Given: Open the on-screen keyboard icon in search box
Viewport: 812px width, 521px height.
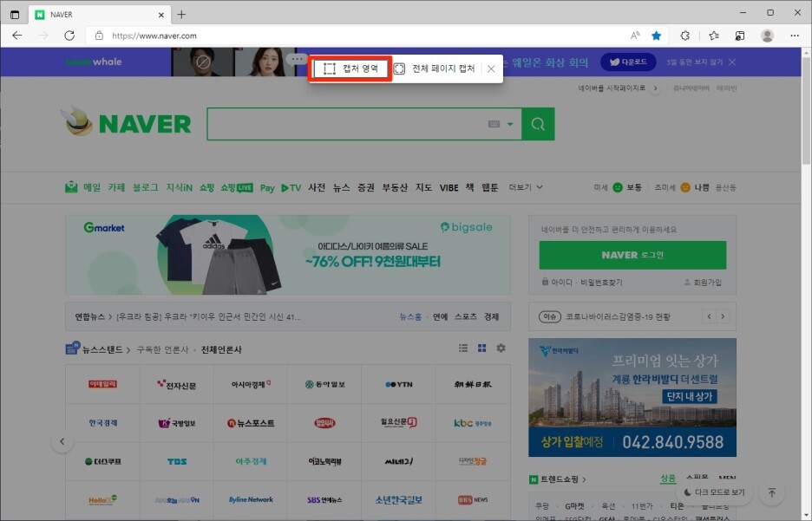Looking at the screenshot, I should (x=494, y=124).
